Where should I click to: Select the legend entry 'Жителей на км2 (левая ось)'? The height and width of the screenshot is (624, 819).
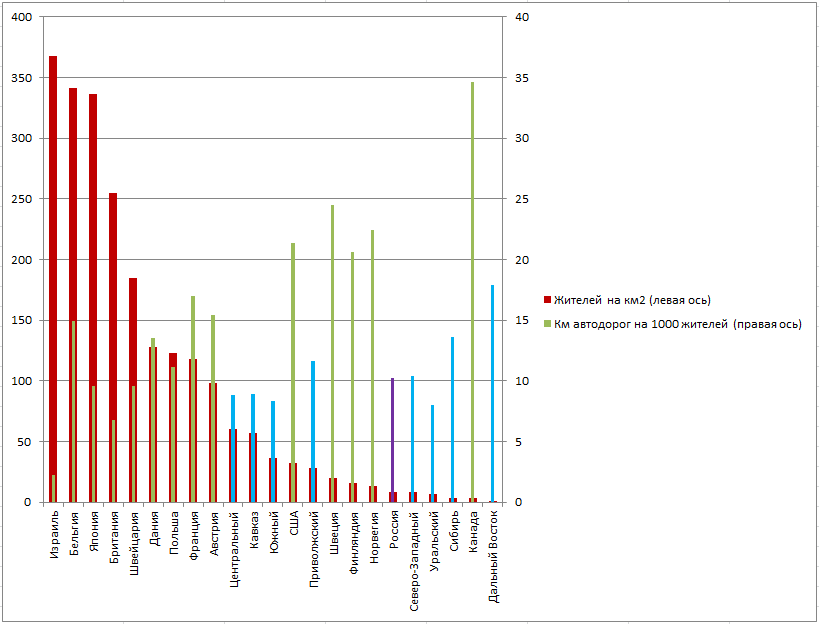point(632,300)
